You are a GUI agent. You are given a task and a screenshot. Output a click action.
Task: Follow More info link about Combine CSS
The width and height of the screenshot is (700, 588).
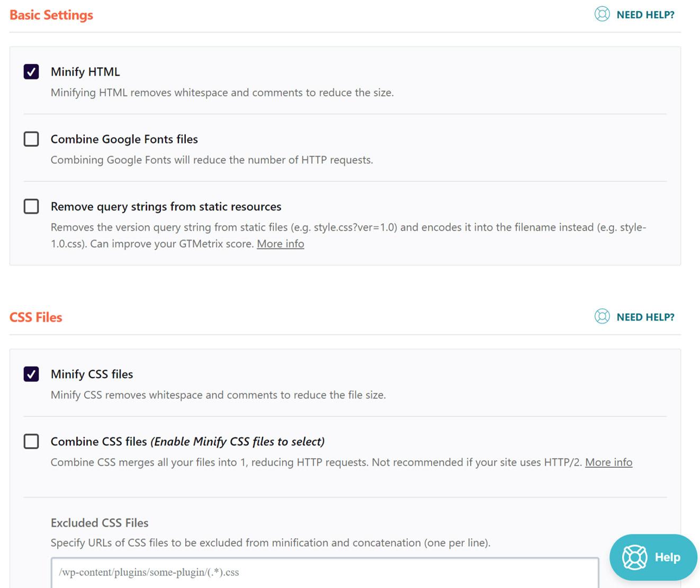pos(609,462)
